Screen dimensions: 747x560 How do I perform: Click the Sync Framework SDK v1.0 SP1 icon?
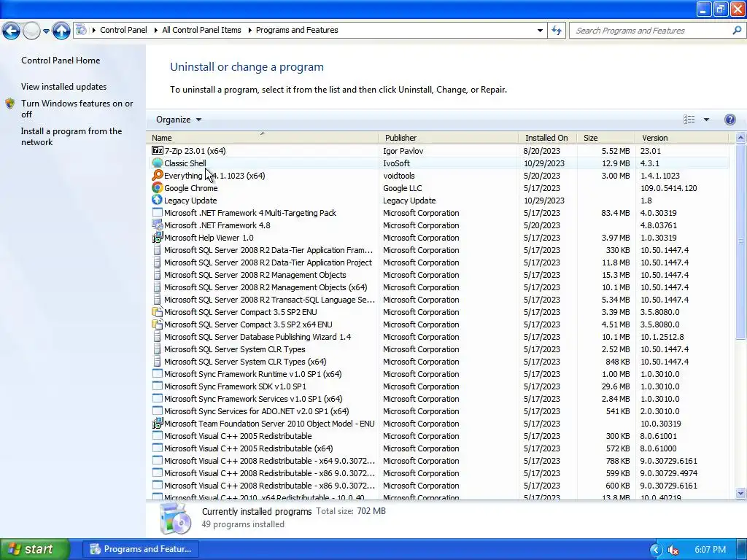tap(158, 386)
